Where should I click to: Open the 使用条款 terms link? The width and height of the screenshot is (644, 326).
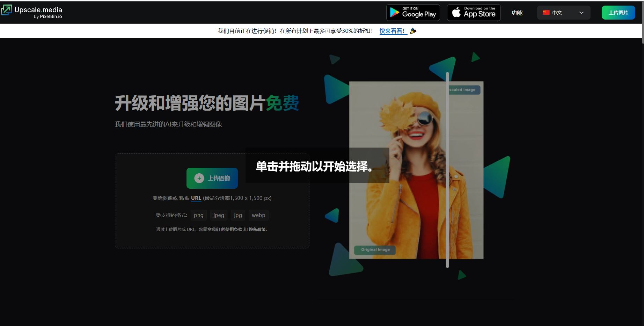[232, 230]
